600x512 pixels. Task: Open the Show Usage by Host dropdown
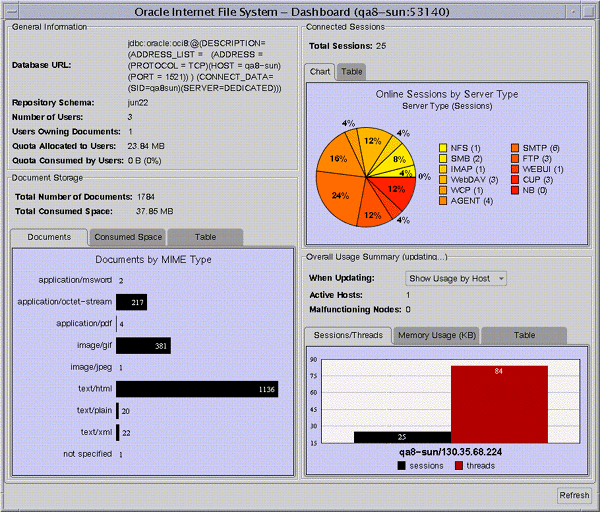(456, 279)
